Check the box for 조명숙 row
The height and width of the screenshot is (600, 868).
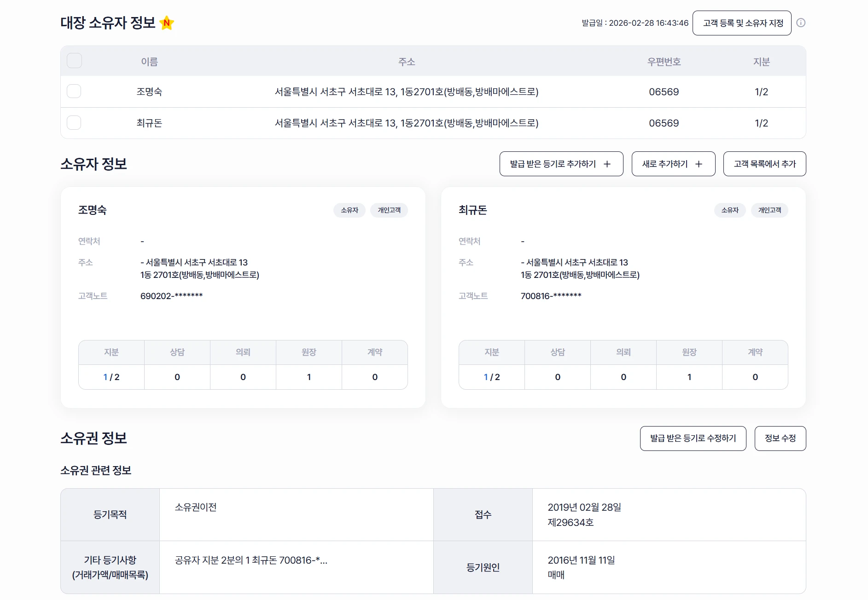74,91
